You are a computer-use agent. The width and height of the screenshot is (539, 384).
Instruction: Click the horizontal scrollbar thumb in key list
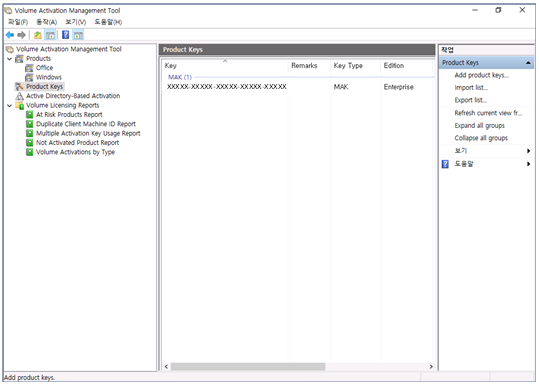pos(248,366)
